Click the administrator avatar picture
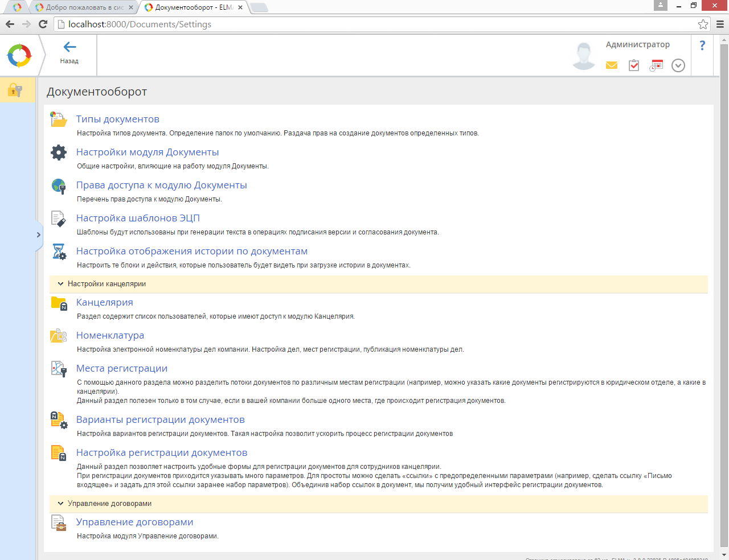The width and height of the screenshot is (729, 560). point(584,56)
